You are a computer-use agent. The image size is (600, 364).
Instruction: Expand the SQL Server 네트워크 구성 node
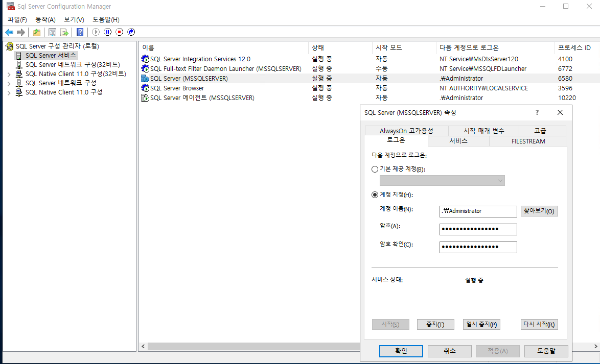9,83
